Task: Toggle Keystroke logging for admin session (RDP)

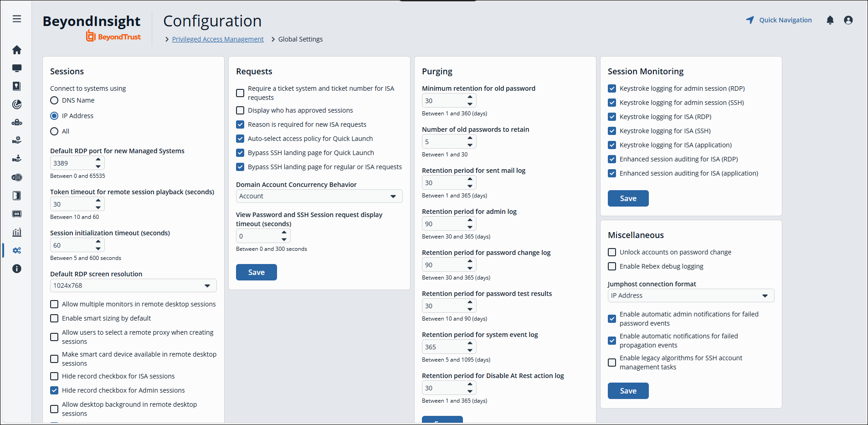Action: 612,88
